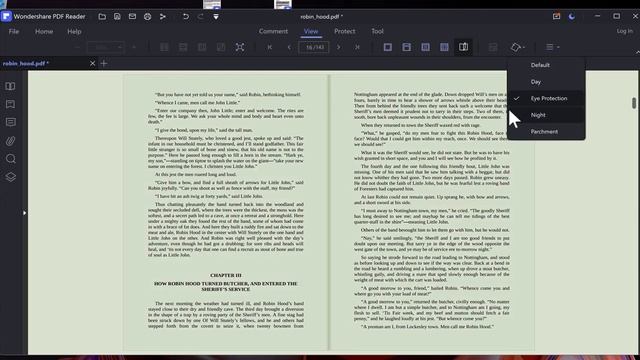This screenshot has width=640, height=360.
Task: Open the Help menu
Action: 74,31
